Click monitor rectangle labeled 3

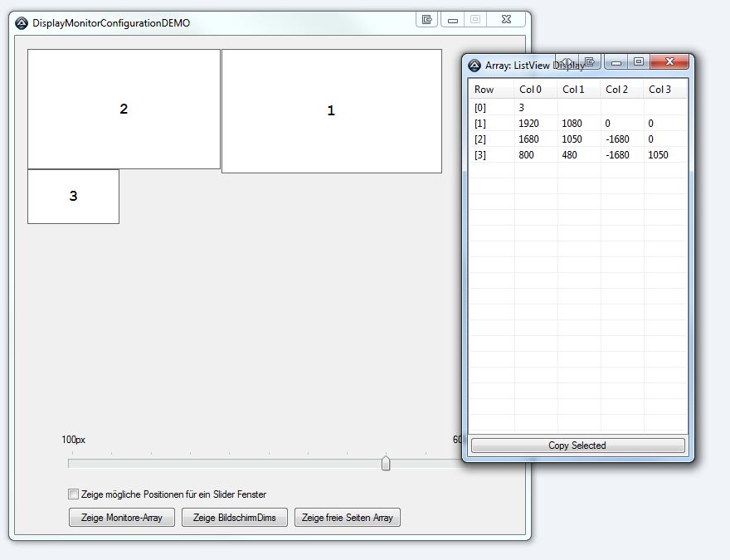[73, 197]
